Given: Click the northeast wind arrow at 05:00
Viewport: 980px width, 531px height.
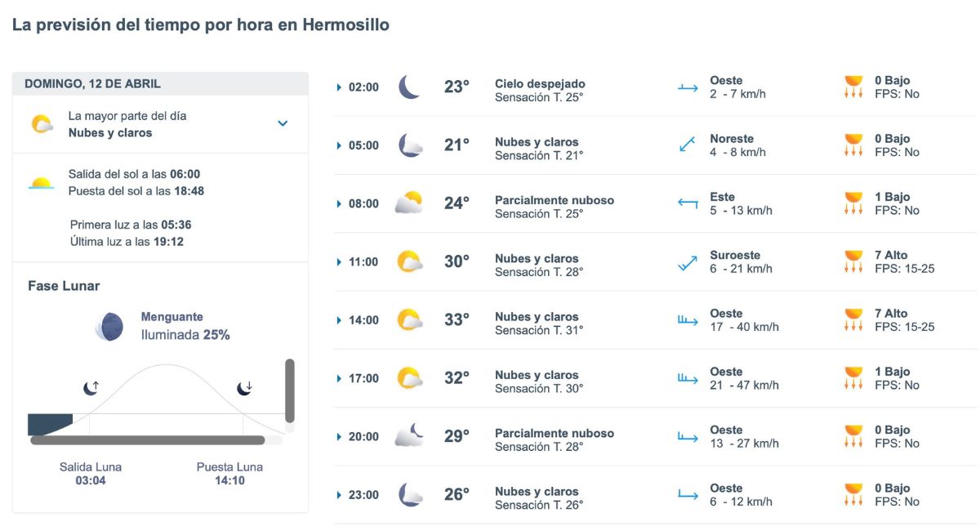Looking at the screenshot, I should click(x=688, y=145).
